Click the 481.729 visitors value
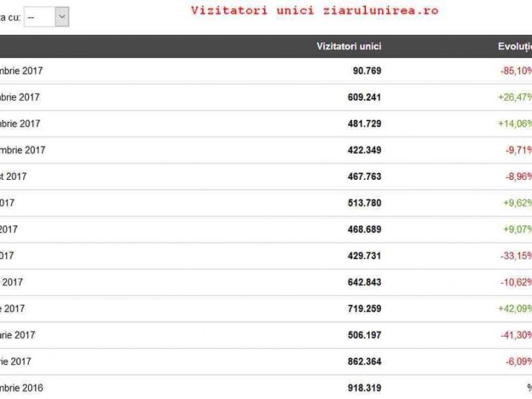This screenshot has width=532, height=399. (x=365, y=124)
